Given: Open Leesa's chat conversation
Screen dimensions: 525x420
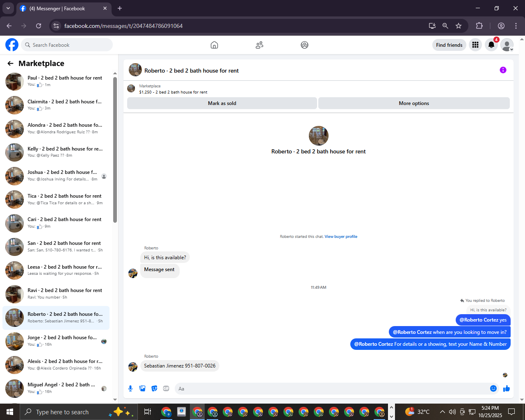Looking at the screenshot, I should [x=56, y=271].
